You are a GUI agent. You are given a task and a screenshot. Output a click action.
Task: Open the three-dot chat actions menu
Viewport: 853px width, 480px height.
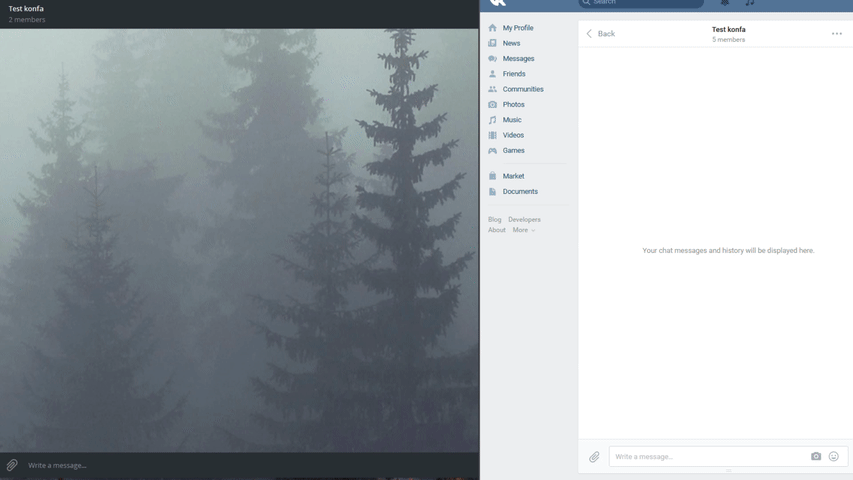(837, 34)
